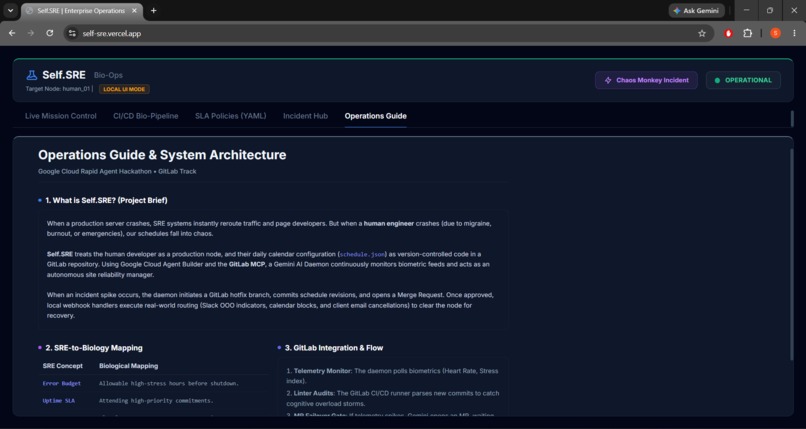
Task: Click the bold human engineer text
Action: (x=389, y=223)
